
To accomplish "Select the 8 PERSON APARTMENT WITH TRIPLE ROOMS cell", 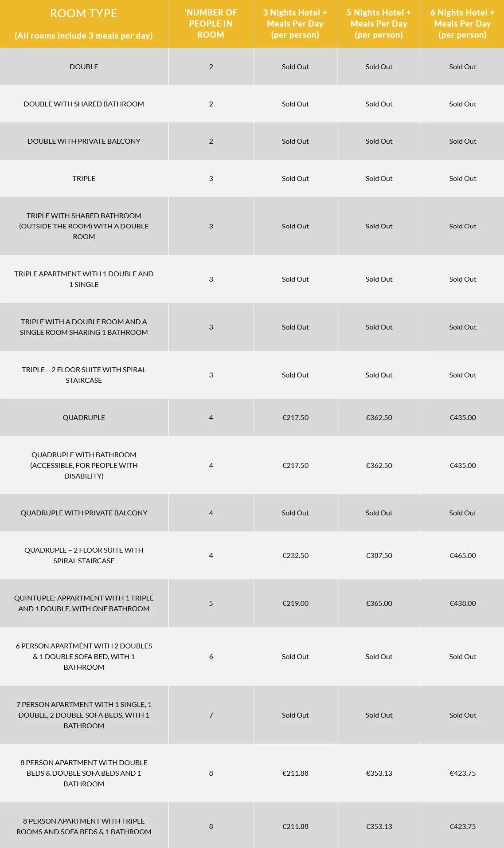I will [x=84, y=826].
